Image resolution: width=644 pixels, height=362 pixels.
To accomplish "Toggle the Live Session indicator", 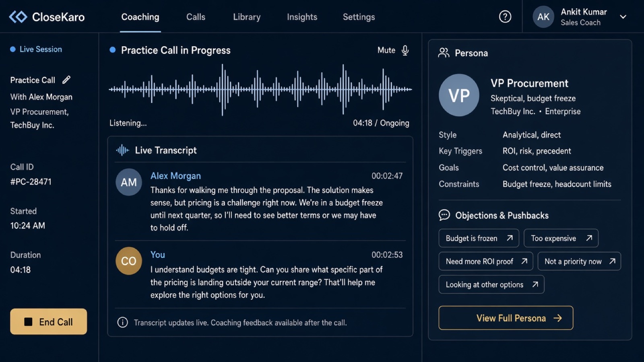I will click(x=36, y=49).
